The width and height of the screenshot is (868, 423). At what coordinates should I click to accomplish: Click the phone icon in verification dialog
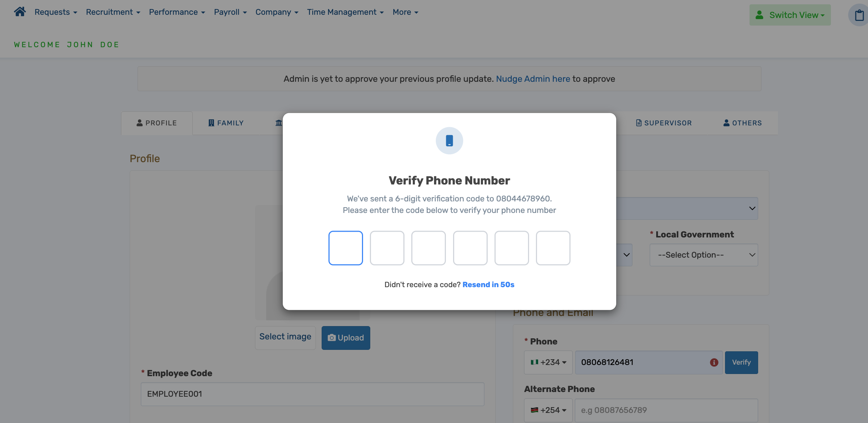pyautogui.click(x=449, y=141)
